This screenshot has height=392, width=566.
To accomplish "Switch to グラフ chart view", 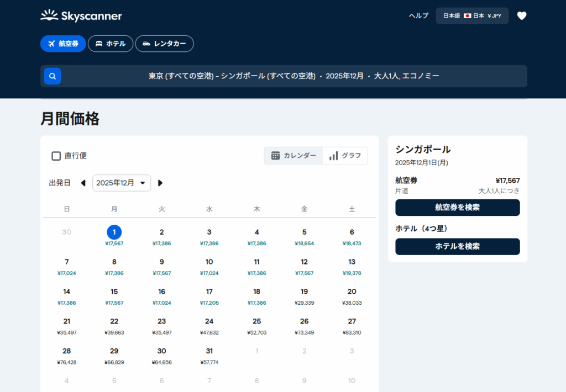I will pyautogui.click(x=345, y=156).
